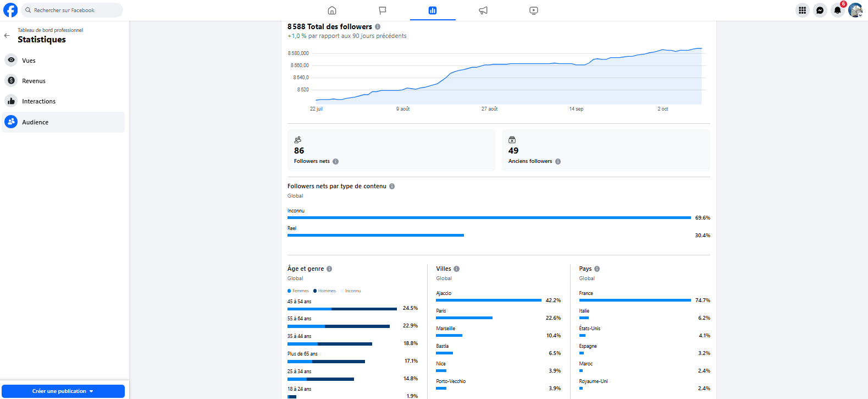The height and width of the screenshot is (399, 868).
Task: Click the insights tab in top navigation
Action: [433, 10]
